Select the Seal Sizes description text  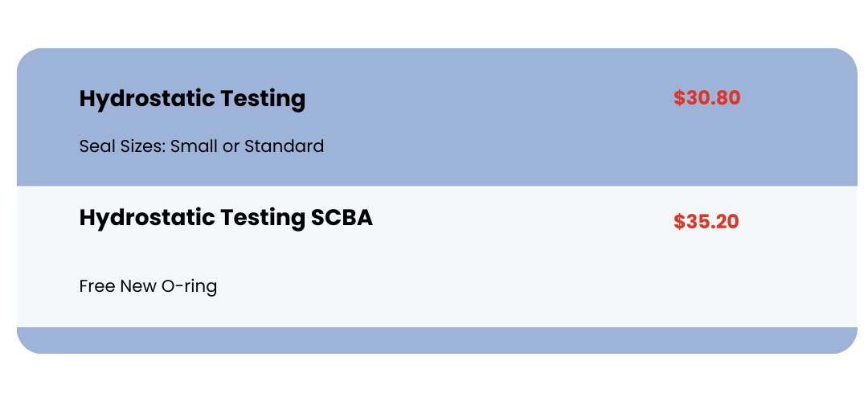click(x=202, y=146)
